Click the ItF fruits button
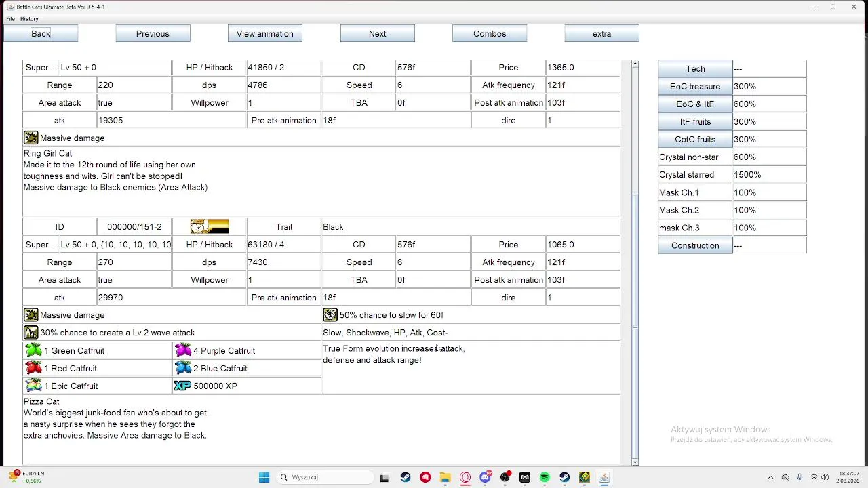The height and width of the screenshot is (488, 868). (x=695, y=121)
